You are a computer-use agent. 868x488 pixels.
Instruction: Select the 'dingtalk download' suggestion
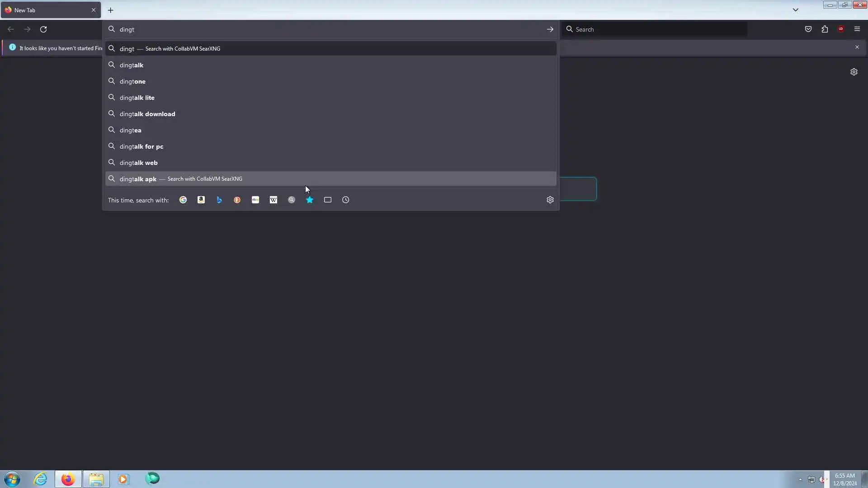[x=147, y=114]
